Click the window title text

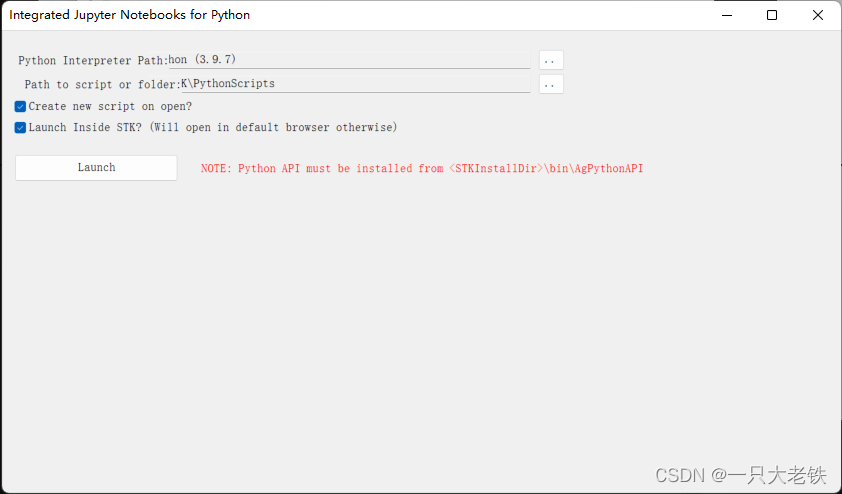point(130,15)
